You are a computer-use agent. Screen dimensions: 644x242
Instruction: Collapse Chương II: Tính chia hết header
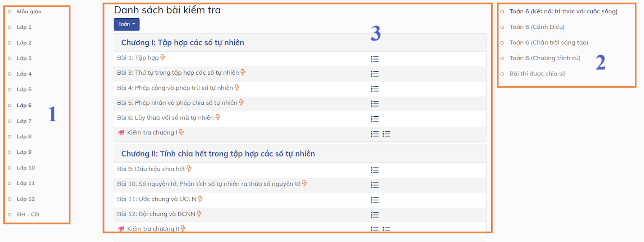[218, 154]
